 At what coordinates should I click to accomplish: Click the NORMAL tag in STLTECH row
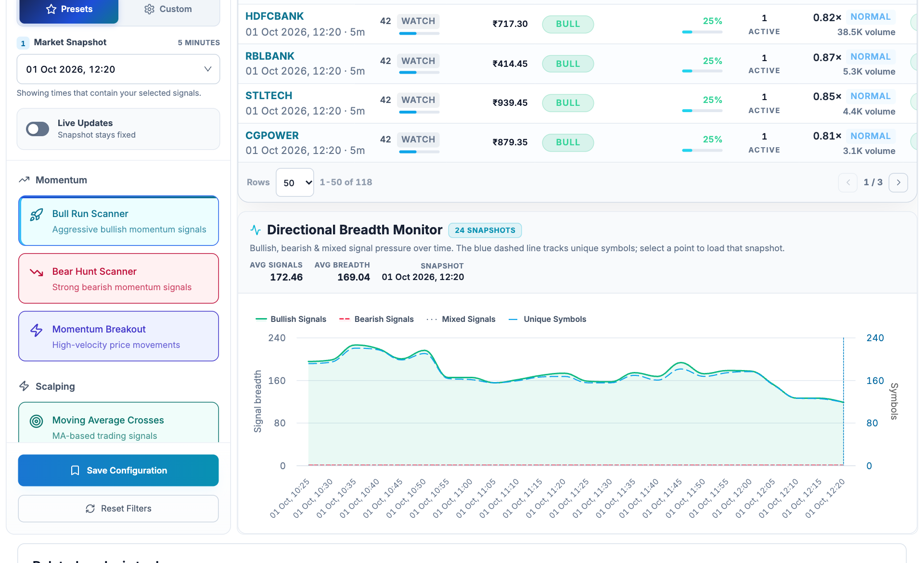point(870,96)
